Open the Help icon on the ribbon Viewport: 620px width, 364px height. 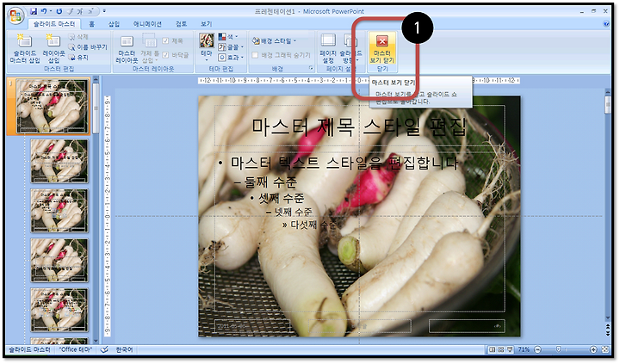pyautogui.click(x=606, y=24)
